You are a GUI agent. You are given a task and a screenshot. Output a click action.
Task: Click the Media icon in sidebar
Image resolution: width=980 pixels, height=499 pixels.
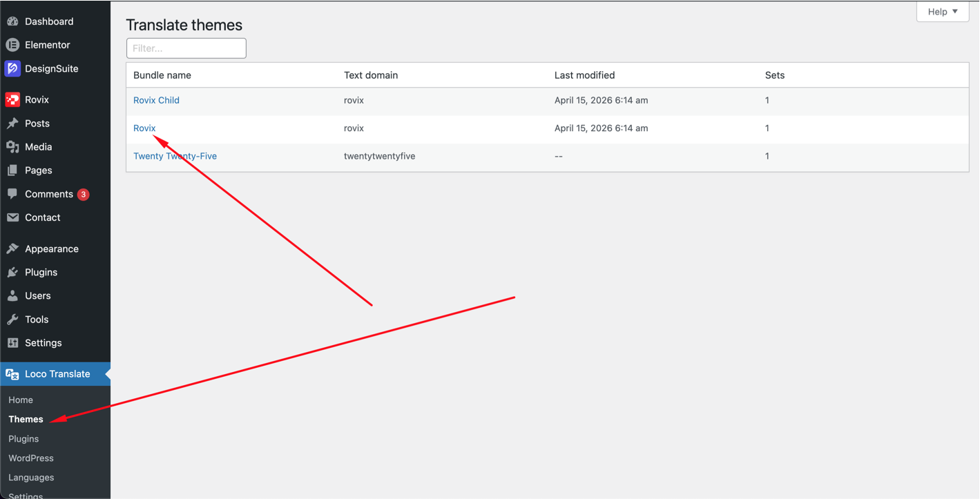pyautogui.click(x=12, y=147)
